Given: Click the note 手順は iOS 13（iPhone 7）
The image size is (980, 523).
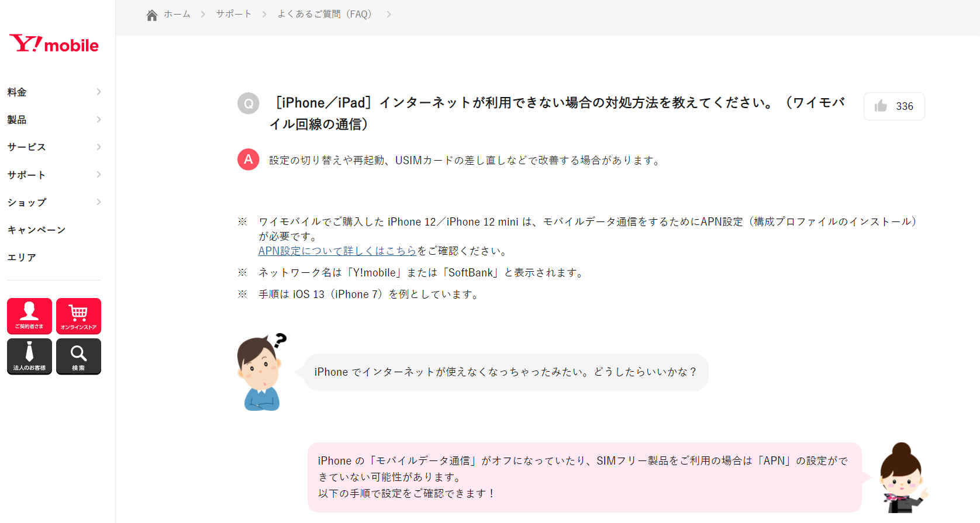Looking at the screenshot, I should click(x=370, y=294).
